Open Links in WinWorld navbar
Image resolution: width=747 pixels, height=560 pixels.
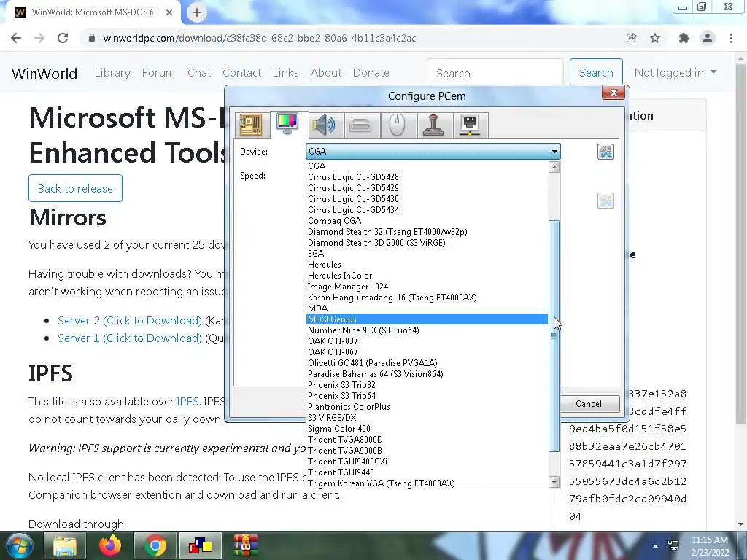[286, 73]
